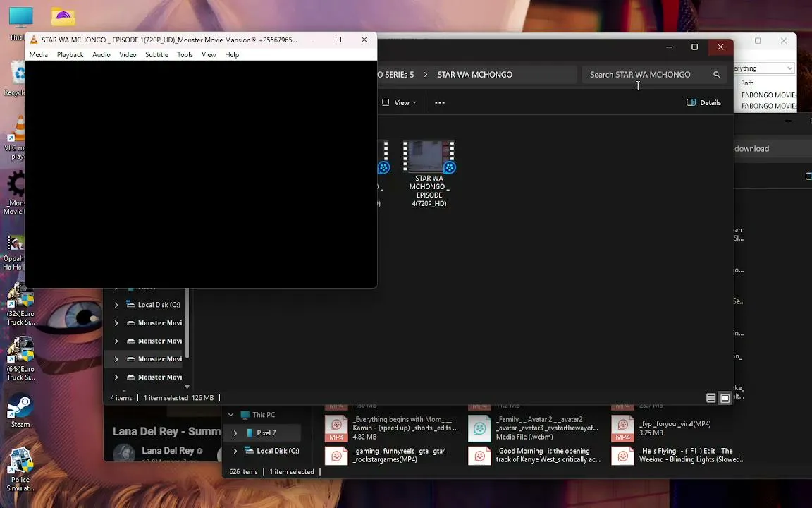Open the VLC Video menu
Image resolution: width=812 pixels, height=508 pixels.
point(128,54)
